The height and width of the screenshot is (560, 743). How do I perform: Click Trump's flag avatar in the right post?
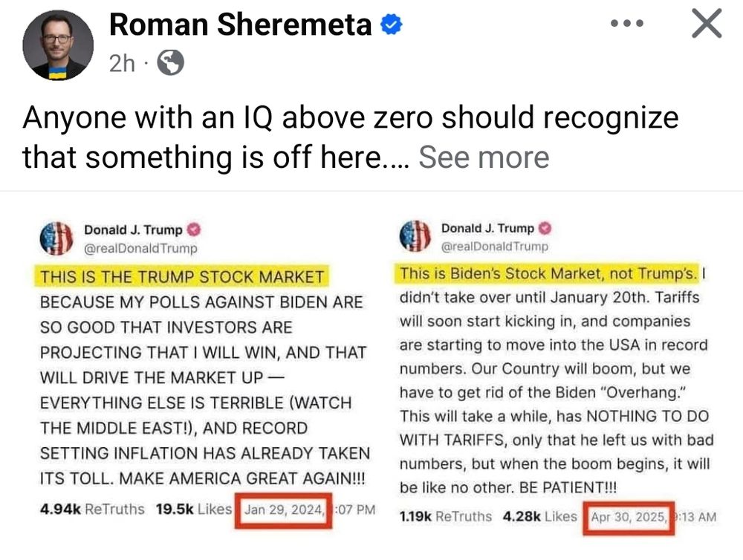[x=415, y=235]
